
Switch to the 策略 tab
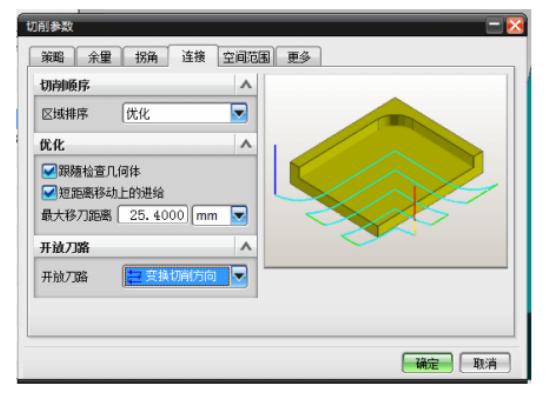point(52,57)
